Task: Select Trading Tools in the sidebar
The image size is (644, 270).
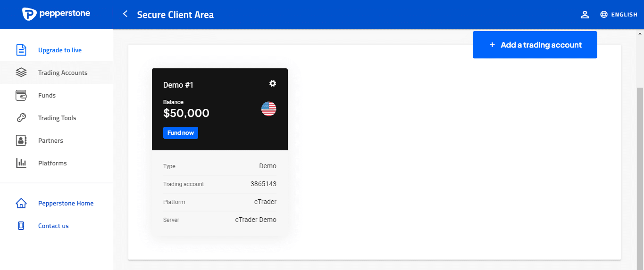Action: tap(57, 118)
